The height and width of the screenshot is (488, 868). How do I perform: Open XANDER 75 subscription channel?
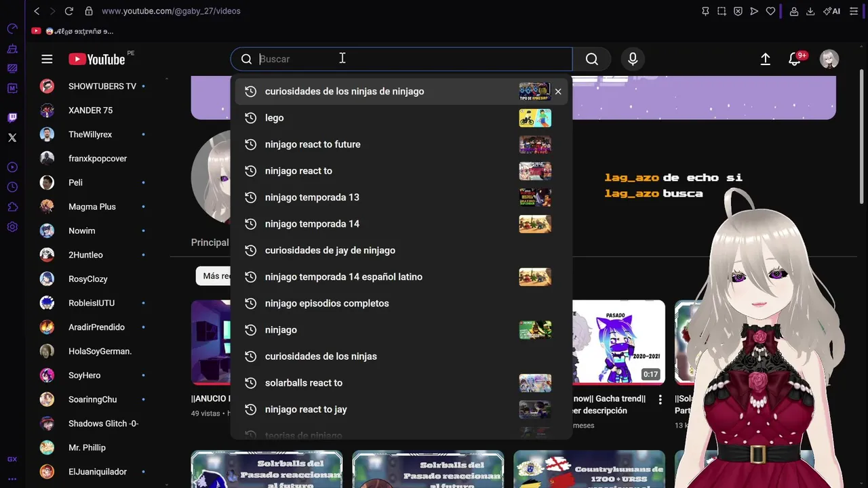point(93,110)
